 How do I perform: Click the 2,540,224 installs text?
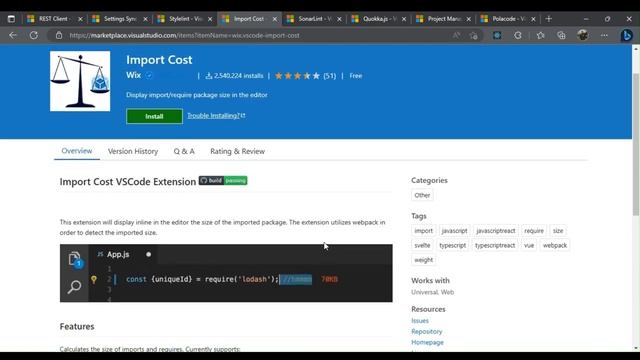point(238,76)
